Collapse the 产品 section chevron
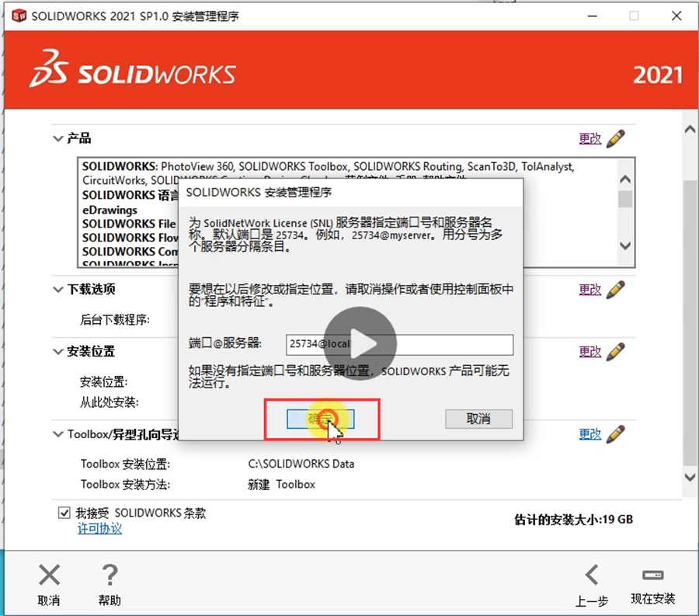The image size is (699, 616). (58, 138)
